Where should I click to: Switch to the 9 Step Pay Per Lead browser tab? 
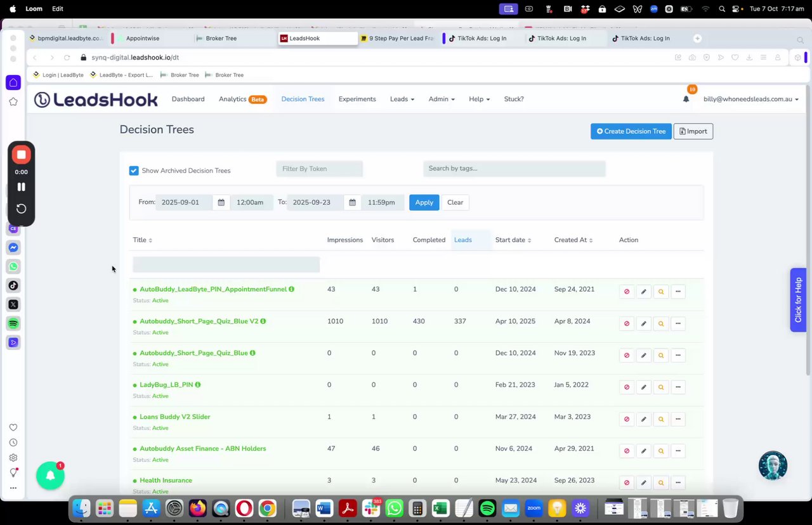tap(398, 38)
